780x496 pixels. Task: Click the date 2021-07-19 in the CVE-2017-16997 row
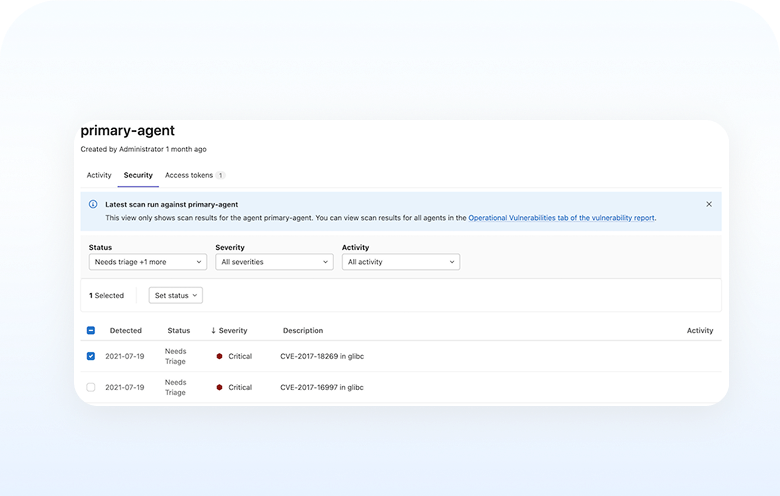point(125,387)
